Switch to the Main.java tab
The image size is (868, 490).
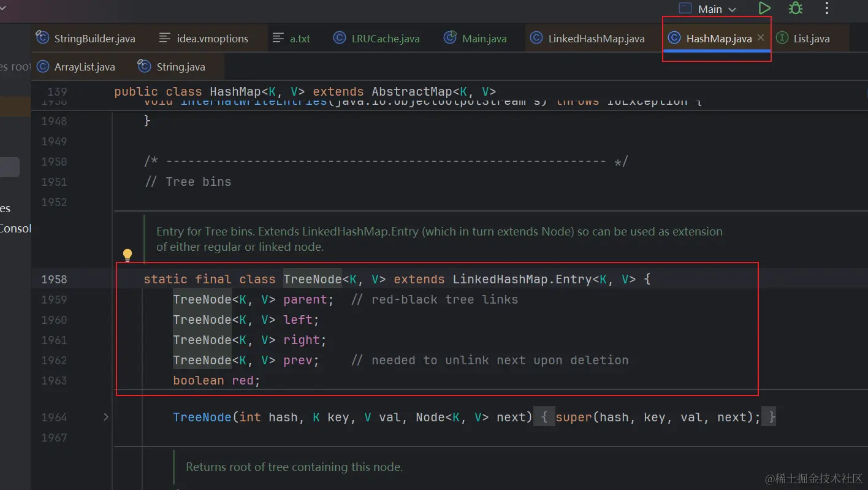point(476,38)
